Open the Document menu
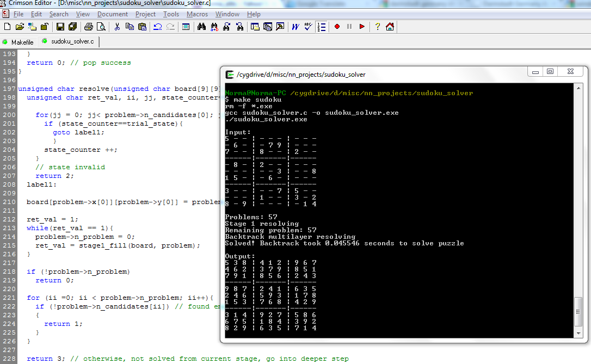Viewport: 591px width, 364px height. pos(112,14)
